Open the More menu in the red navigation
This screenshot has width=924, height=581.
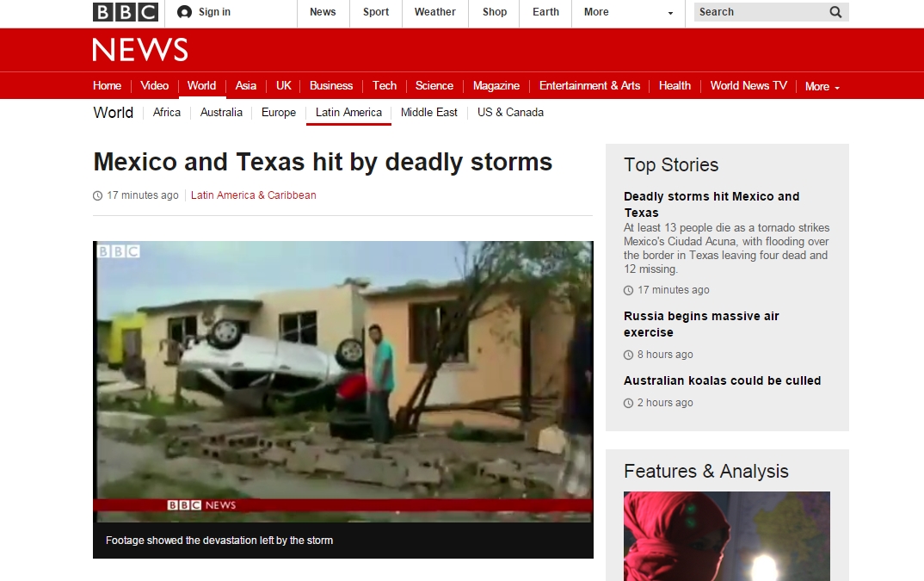pos(822,86)
